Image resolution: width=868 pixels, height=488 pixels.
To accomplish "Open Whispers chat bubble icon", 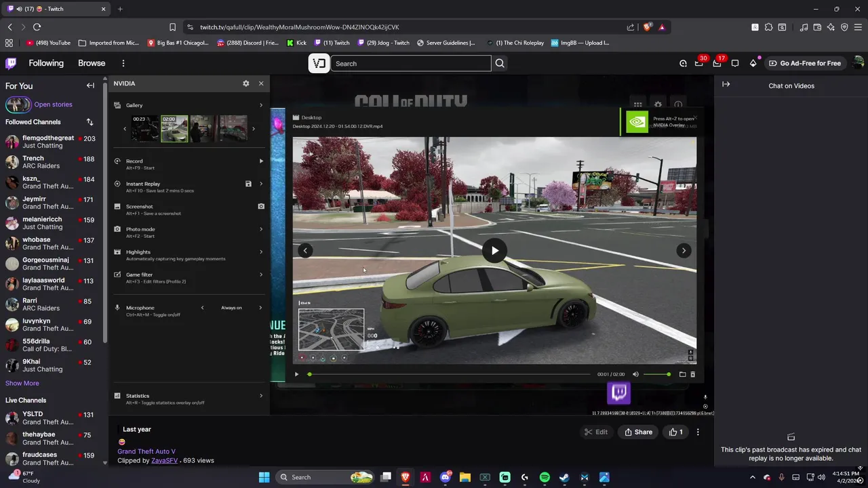I will click(x=735, y=63).
